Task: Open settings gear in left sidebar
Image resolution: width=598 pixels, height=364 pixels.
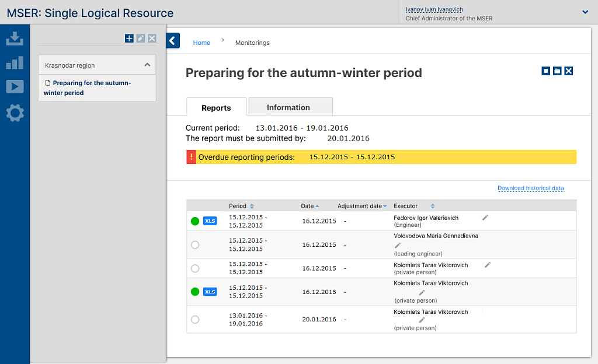Action: coord(15,113)
